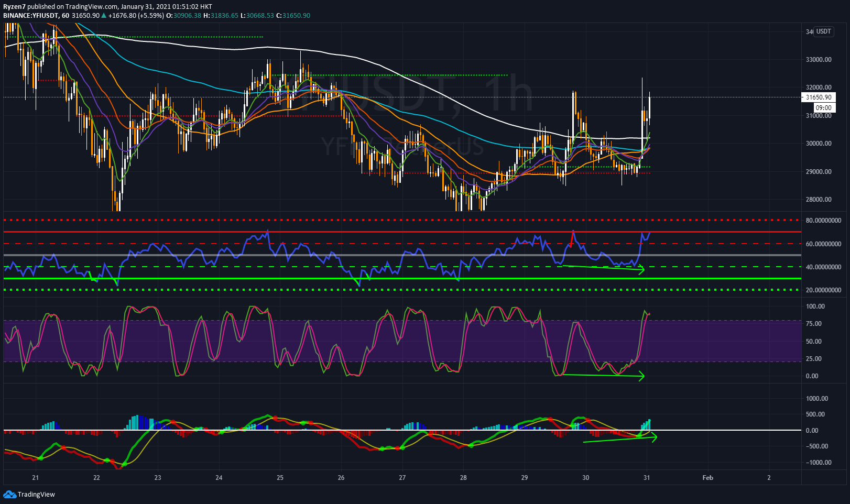Click the 28000.00 price axis label
850x504 pixels.
click(819, 200)
